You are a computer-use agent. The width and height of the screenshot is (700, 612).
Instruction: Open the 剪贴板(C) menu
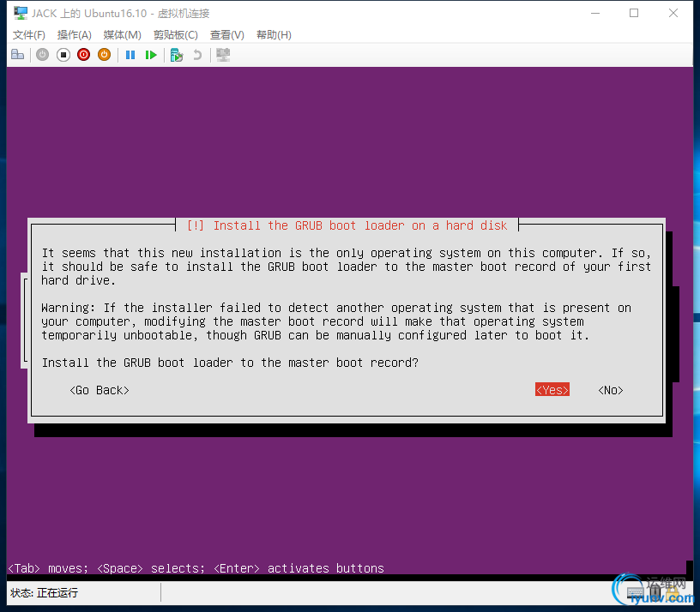click(176, 35)
